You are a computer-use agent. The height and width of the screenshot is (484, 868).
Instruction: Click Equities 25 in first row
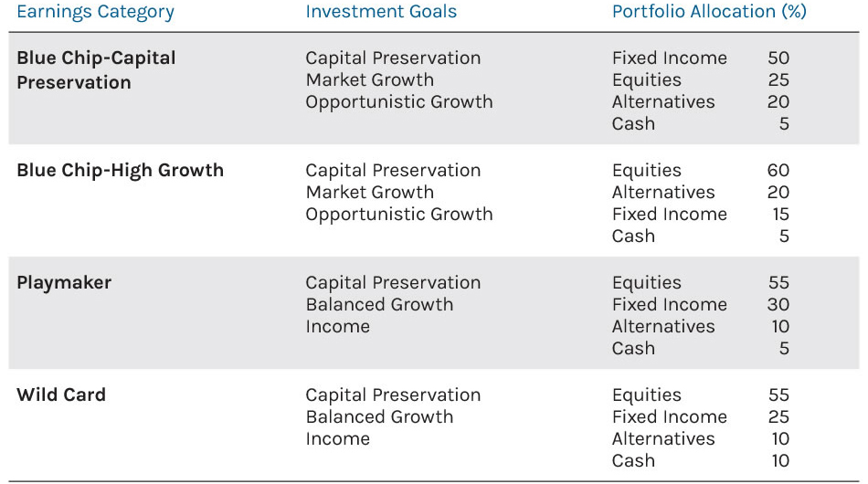tap(778, 79)
